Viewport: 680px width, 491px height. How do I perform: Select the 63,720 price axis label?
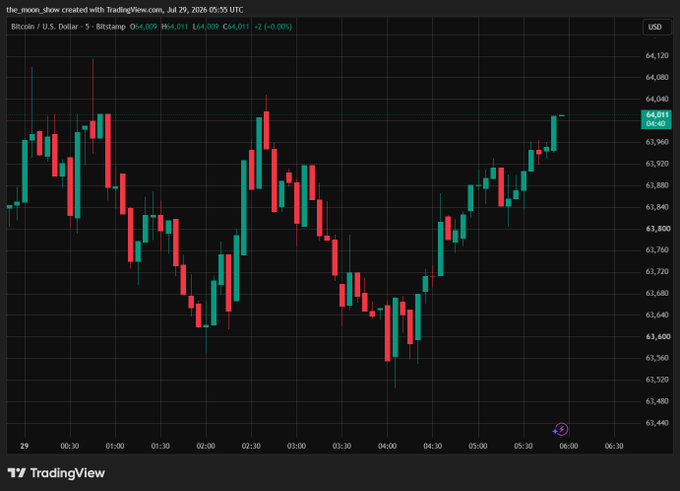click(657, 272)
